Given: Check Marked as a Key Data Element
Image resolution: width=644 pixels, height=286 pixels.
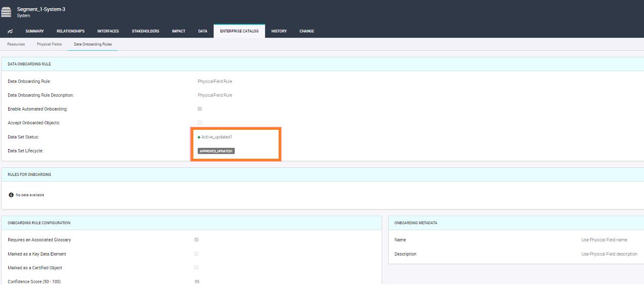Looking at the screenshot, I should pos(196,254).
